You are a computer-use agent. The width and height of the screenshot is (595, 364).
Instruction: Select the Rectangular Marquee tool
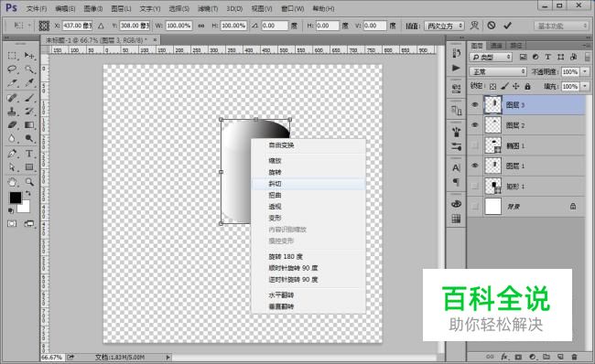12,56
